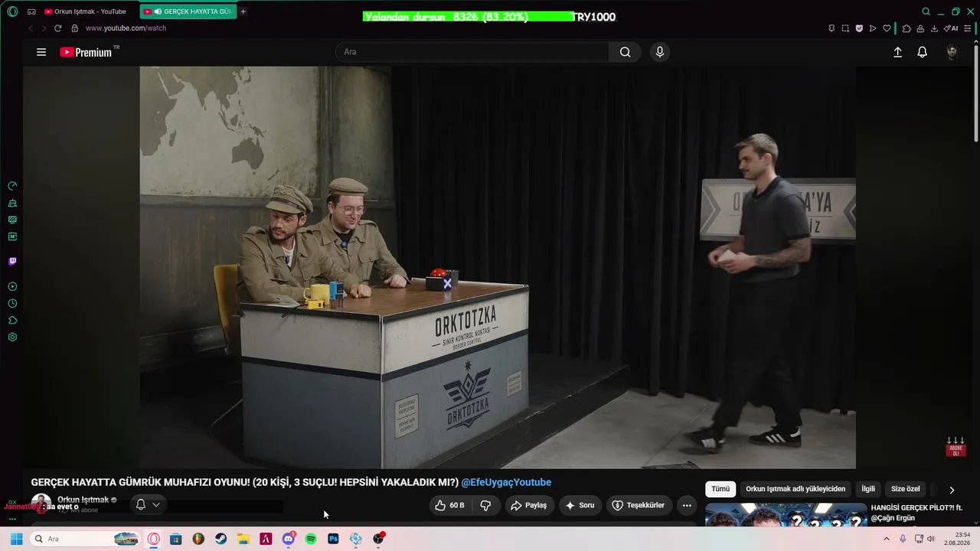Switch to the Orkun Işıtmak - YouTube tab
Viewport: 980px width, 551px height.
tap(84, 11)
